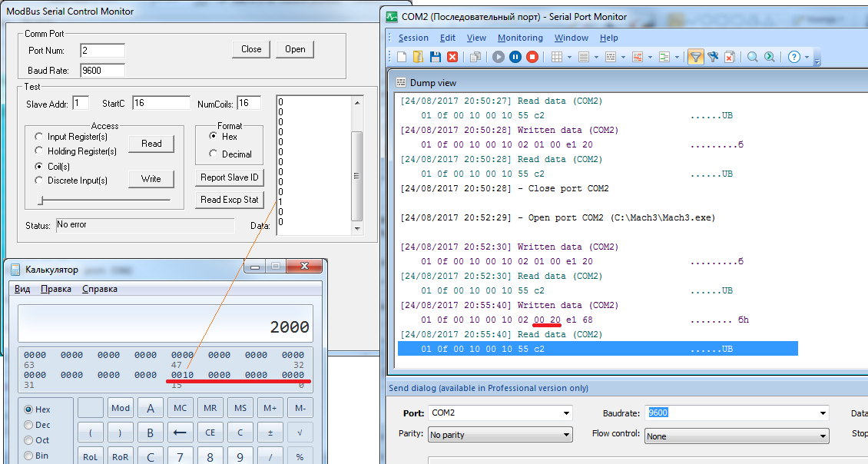Image resolution: width=868 pixels, height=464 pixels.
Task: Click the New session toolbar icon
Action: (x=402, y=57)
